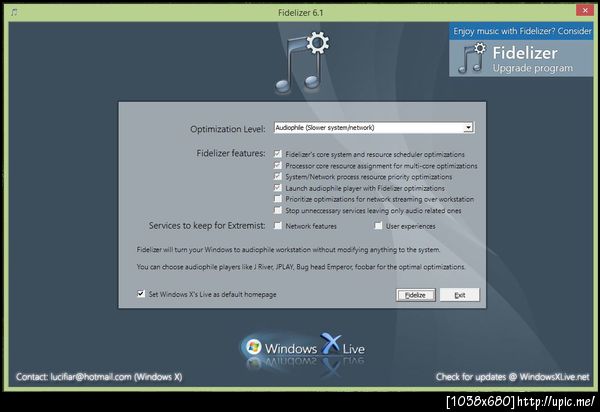Open the Optimization Level dropdown arrow
The width and height of the screenshot is (600, 412).
pos(468,127)
